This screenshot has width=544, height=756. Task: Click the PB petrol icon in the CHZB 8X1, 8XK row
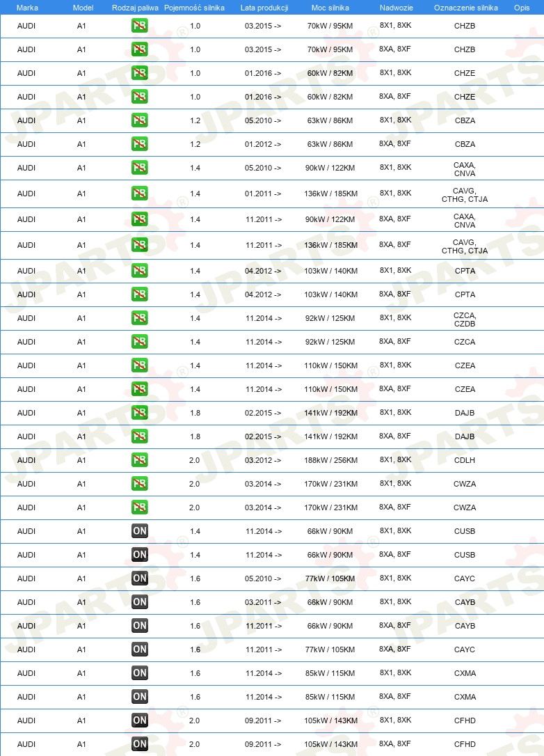click(140, 26)
